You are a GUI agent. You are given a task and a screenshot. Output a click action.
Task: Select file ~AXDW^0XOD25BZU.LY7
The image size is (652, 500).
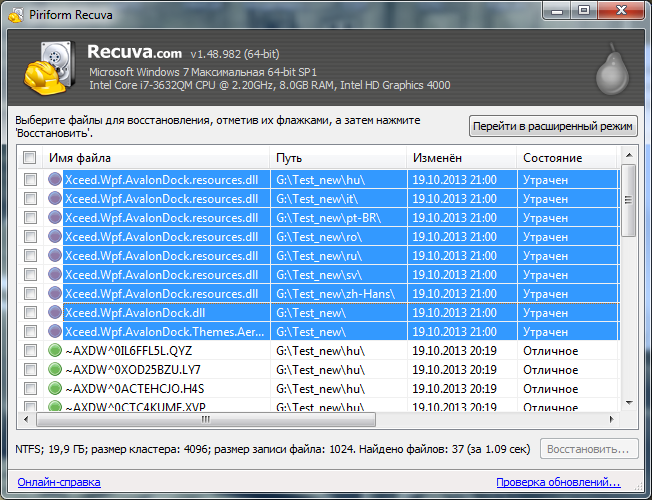133,370
